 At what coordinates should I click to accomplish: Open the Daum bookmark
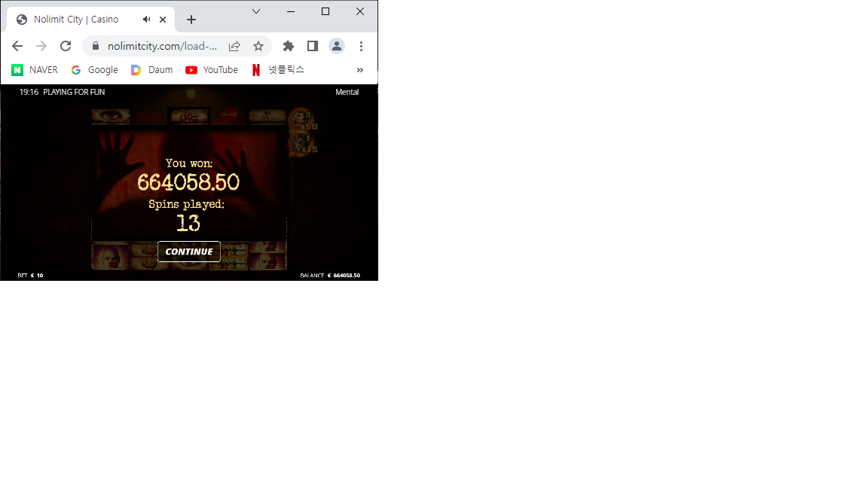[151, 70]
